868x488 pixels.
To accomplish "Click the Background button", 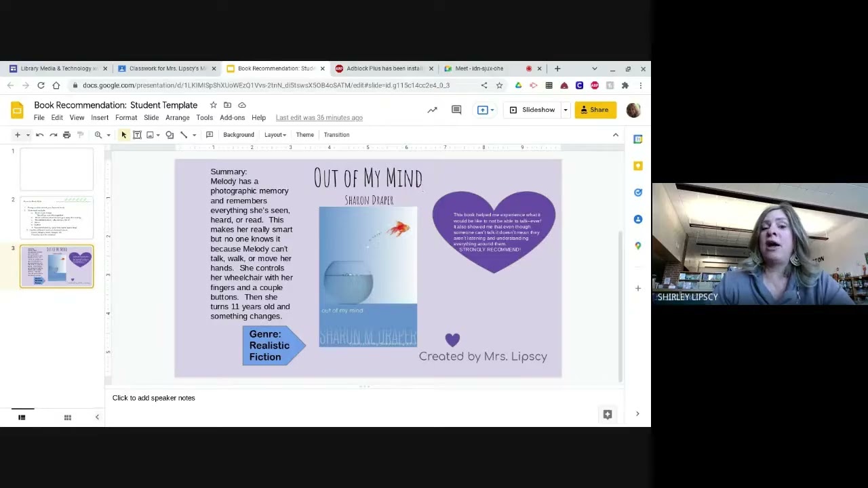I will [x=239, y=135].
